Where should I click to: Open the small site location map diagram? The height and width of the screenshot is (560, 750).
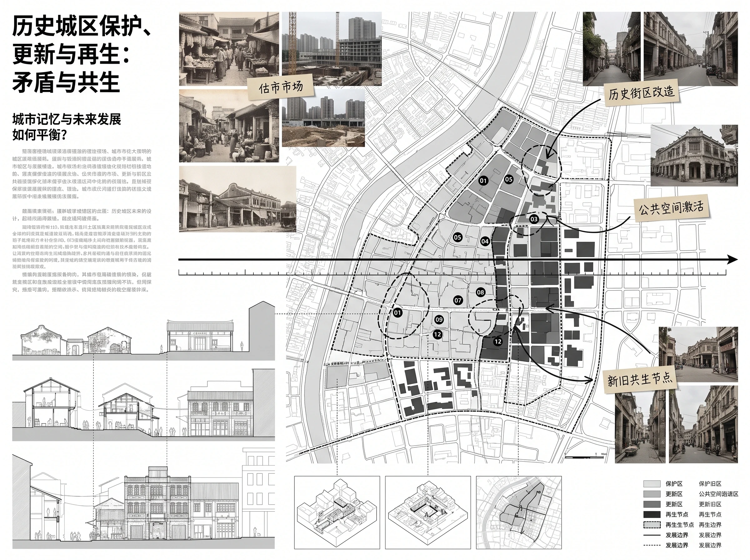click(519, 512)
